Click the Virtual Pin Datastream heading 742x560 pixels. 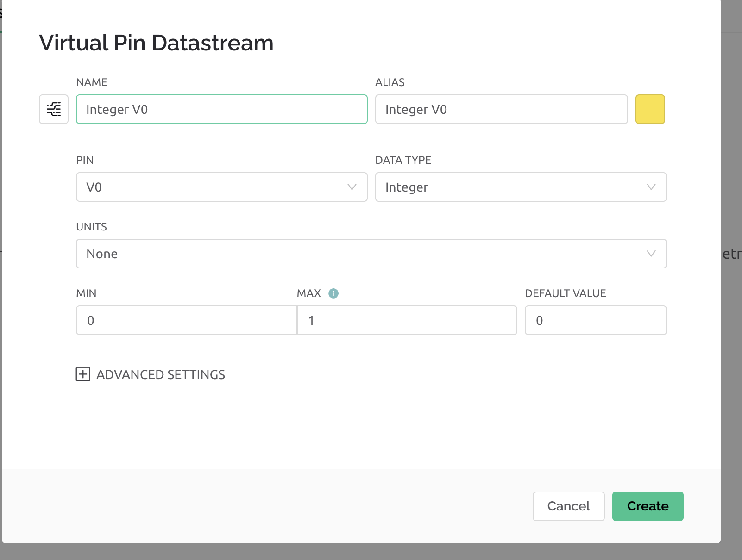(156, 43)
